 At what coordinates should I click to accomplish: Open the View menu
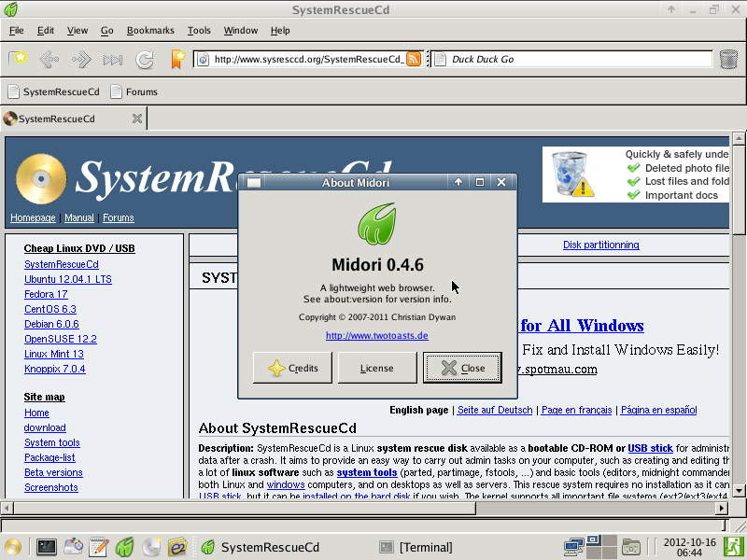pos(78,31)
